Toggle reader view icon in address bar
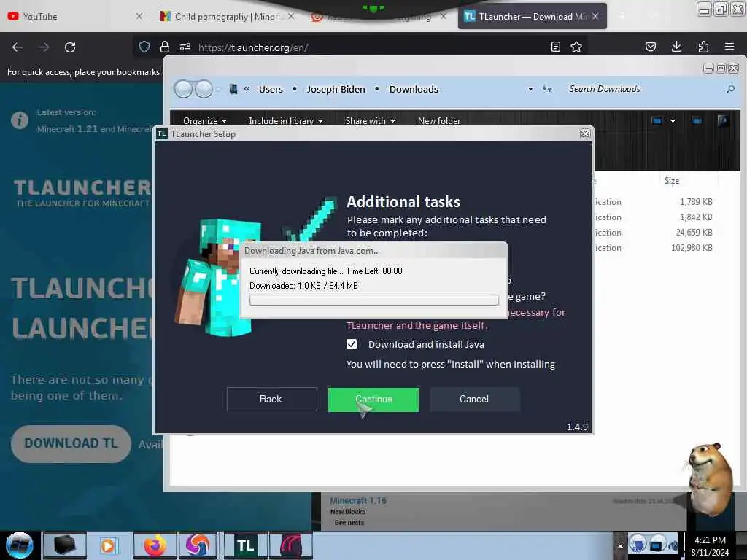This screenshot has width=747, height=560. 555,47
